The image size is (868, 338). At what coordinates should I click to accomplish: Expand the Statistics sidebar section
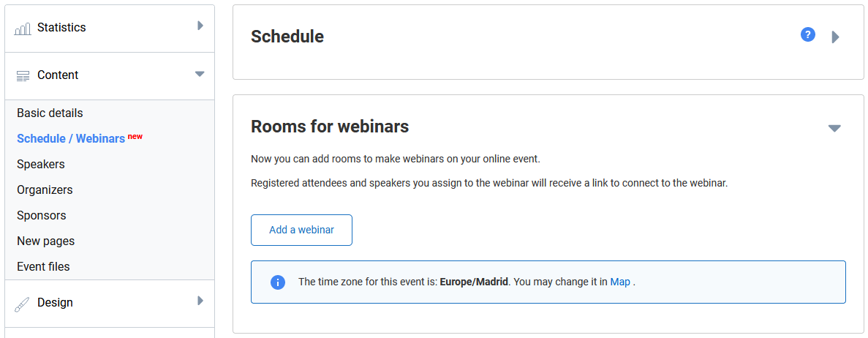(x=200, y=26)
